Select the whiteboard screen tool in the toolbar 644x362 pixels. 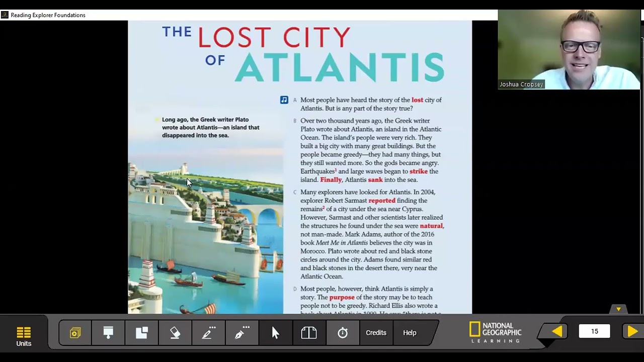[x=108, y=333]
